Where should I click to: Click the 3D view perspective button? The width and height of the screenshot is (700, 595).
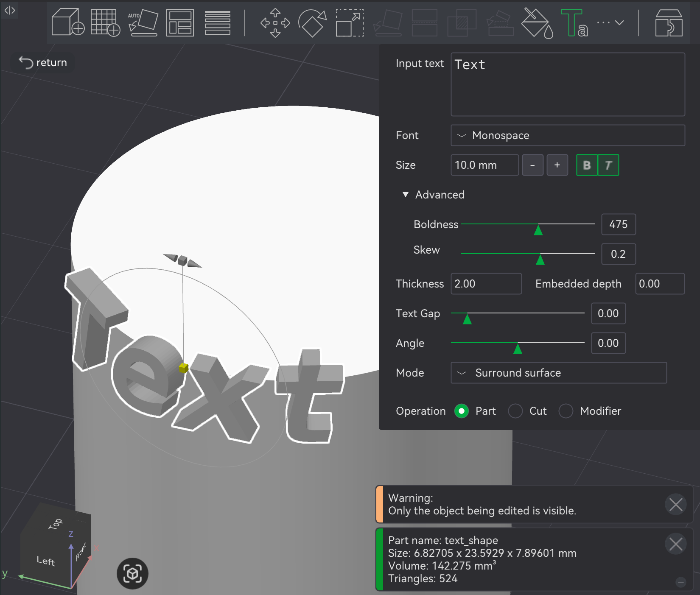pos(132,573)
